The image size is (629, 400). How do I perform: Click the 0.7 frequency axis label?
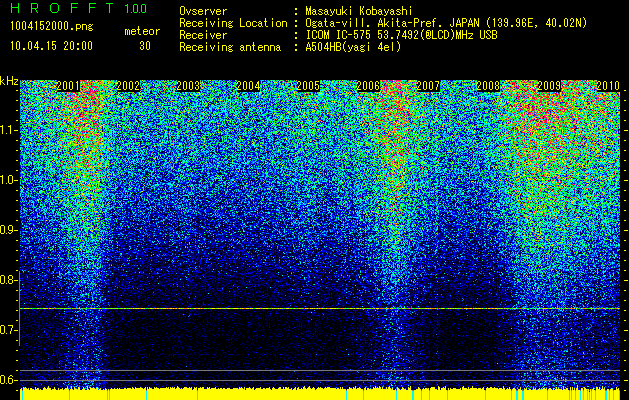(x=9, y=330)
